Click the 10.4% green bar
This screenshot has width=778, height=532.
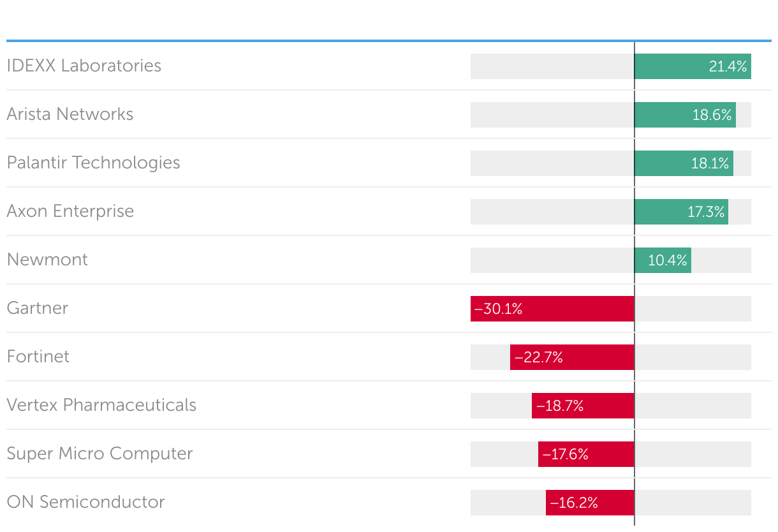point(663,260)
